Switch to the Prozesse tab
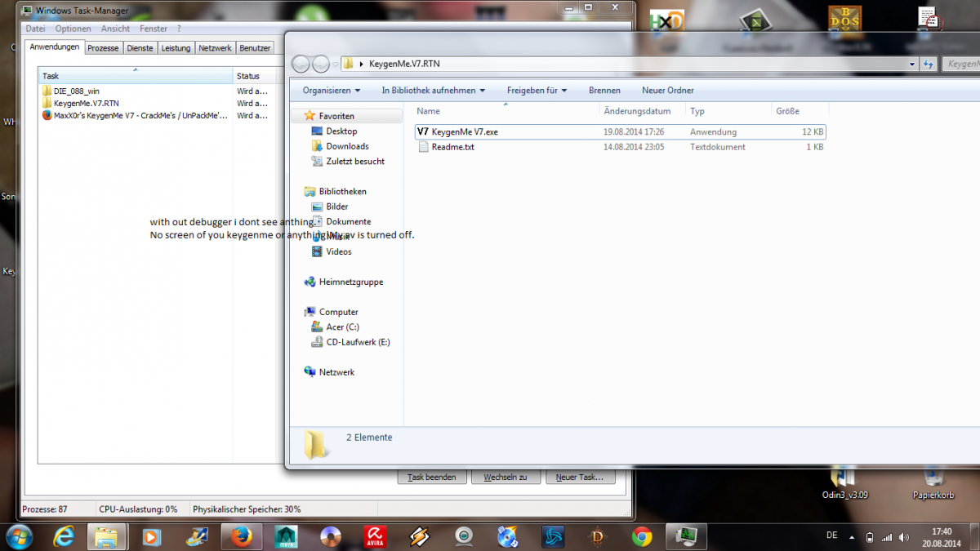The height and width of the screenshot is (551, 980). [103, 48]
